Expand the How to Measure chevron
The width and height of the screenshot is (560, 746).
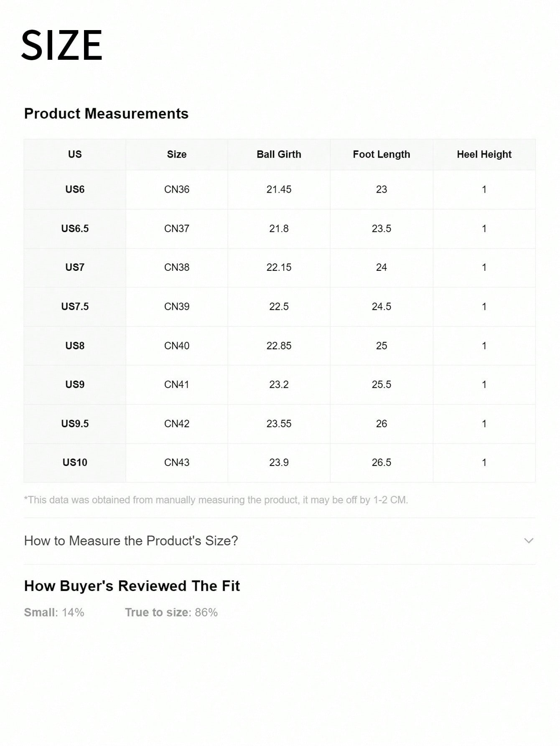pos(529,541)
